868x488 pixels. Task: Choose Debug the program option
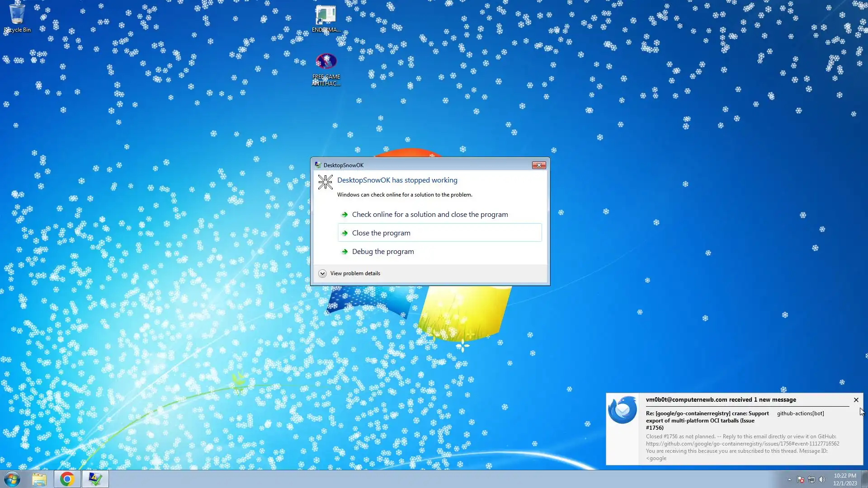382,252
